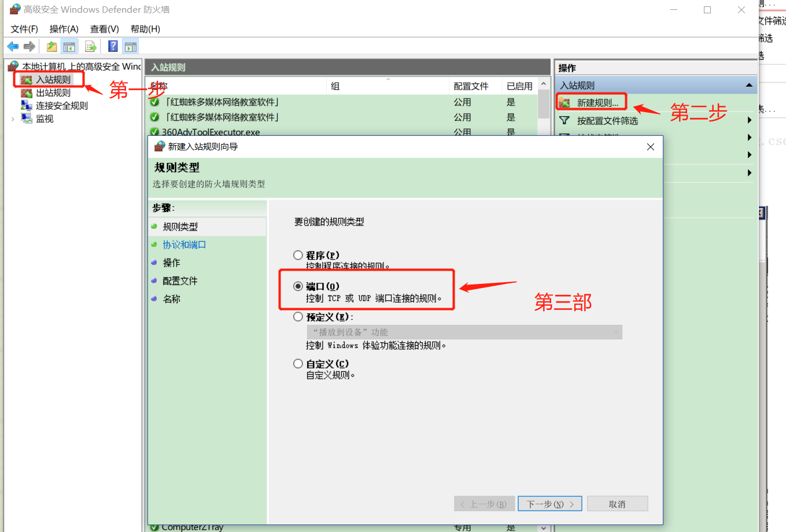Click the blue help question mark icon
The width and height of the screenshot is (786, 532).
click(113, 47)
